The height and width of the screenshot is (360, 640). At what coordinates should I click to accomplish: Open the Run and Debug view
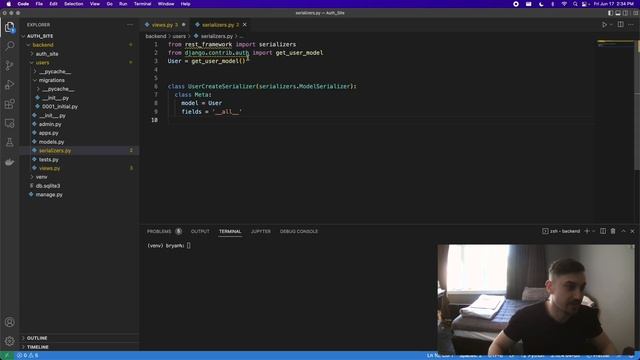coord(9,84)
